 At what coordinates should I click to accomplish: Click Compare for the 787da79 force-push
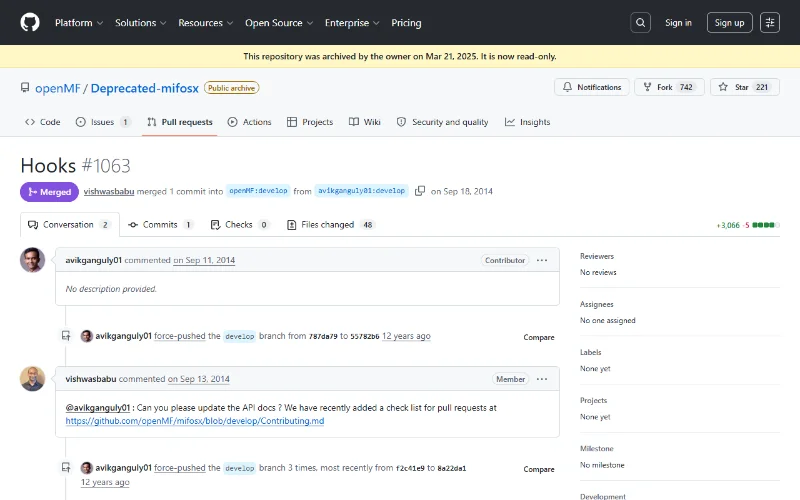click(x=539, y=337)
